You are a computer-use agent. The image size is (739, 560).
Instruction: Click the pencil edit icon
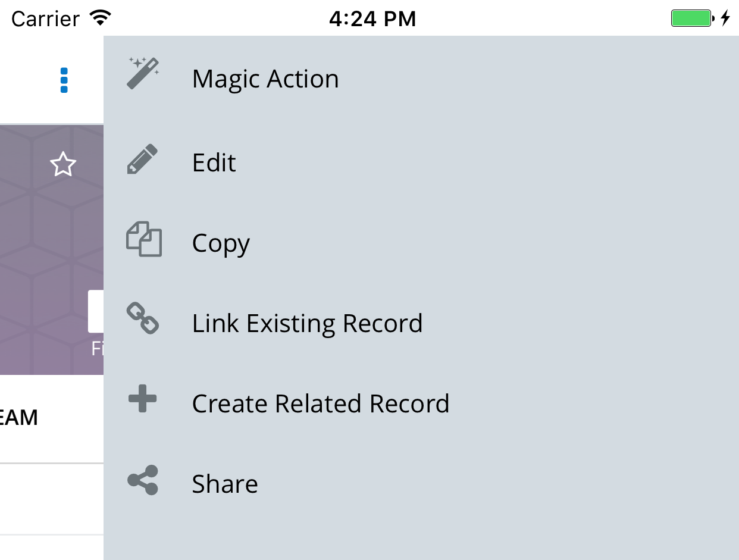(x=143, y=159)
